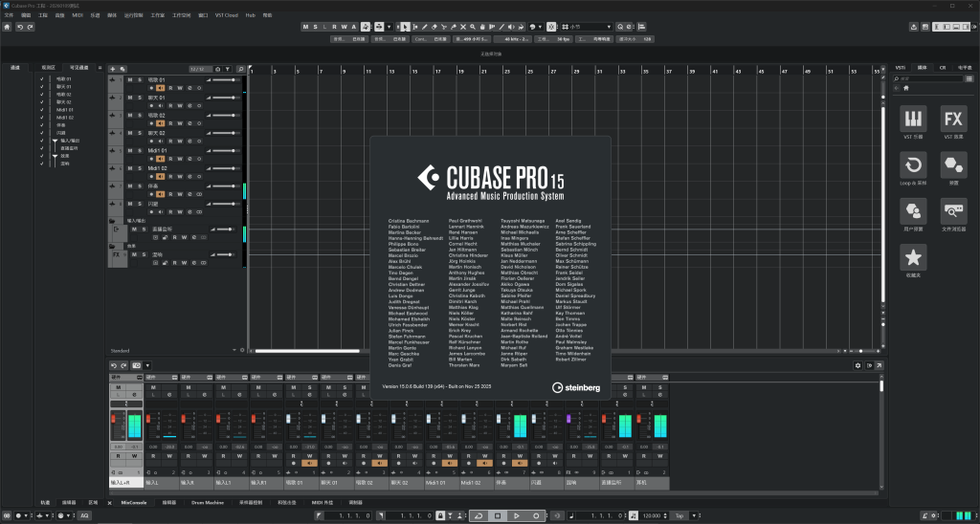Image resolution: width=980 pixels, height=524 pixels.
Task: Collapse the 效果 folder in track list
Action: click(112, 246)
